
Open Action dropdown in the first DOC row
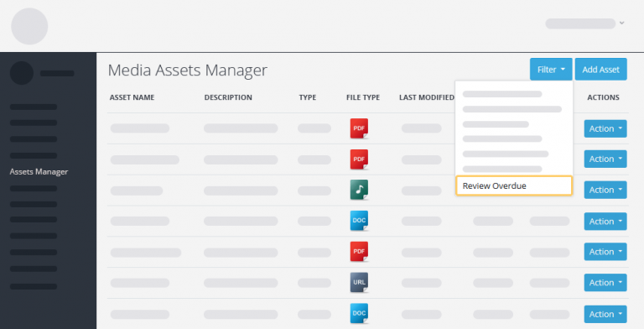[x=605, y=222]
